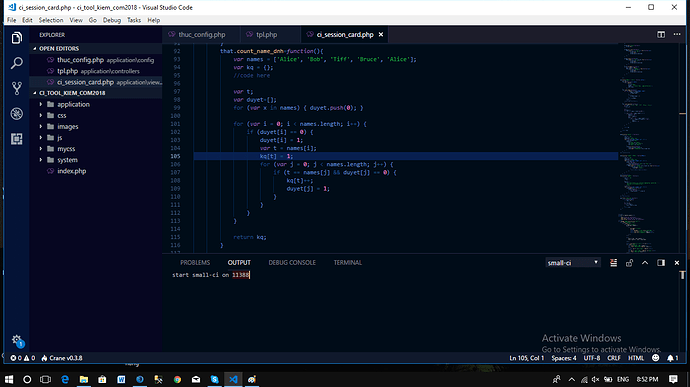Click the return kq; line
Viewport: 690px width, 387px height.
(x=250, y=237)
